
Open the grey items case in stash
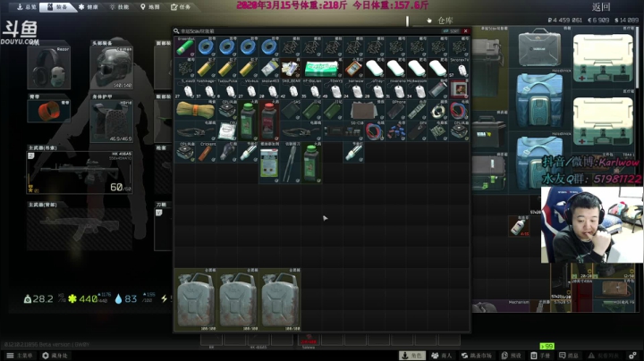(539, 48)
